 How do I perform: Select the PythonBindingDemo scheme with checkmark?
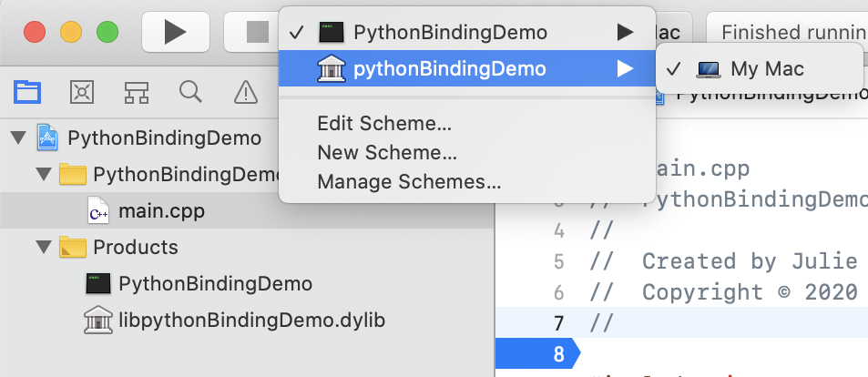[x=466, y=33]
